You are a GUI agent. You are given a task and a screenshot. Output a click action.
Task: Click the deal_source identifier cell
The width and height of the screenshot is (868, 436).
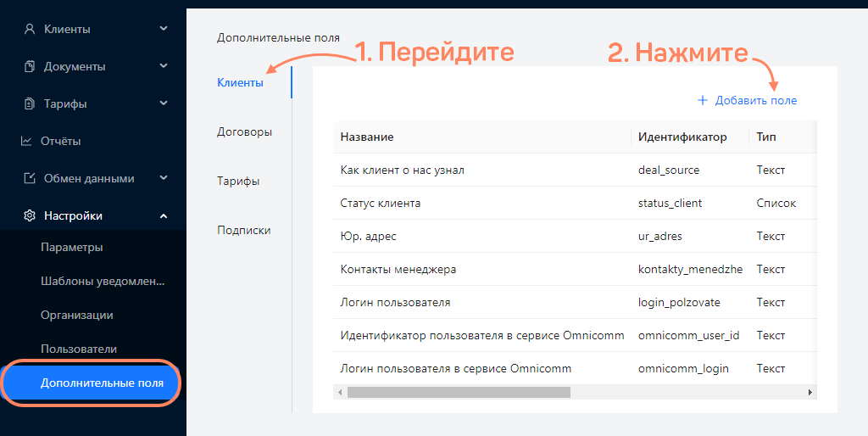(x=669, y=170)
